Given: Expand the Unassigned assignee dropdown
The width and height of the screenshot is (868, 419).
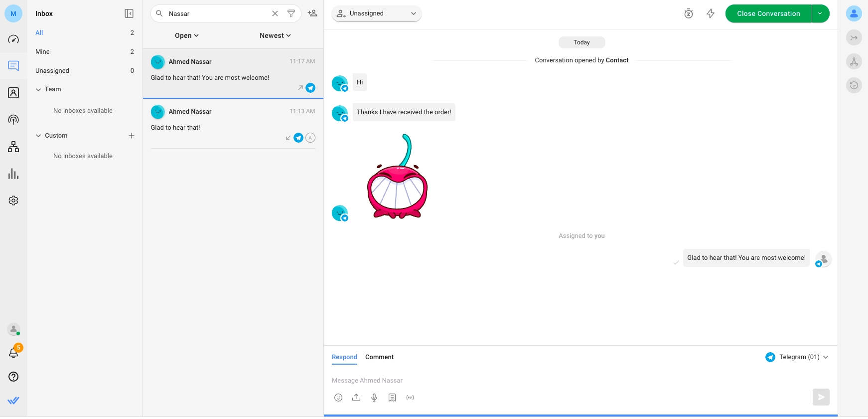Looking at the screenshot, I should [376, 13].
